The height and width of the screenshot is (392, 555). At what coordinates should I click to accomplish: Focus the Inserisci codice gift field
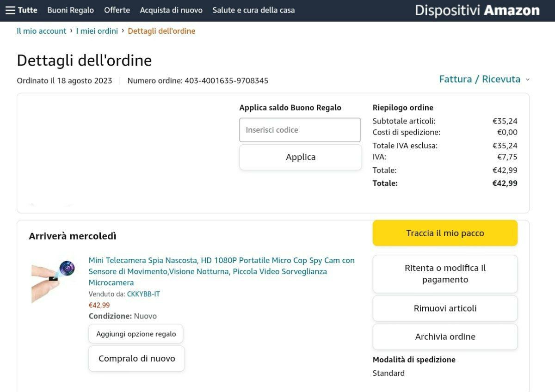[x=300, y=130]
